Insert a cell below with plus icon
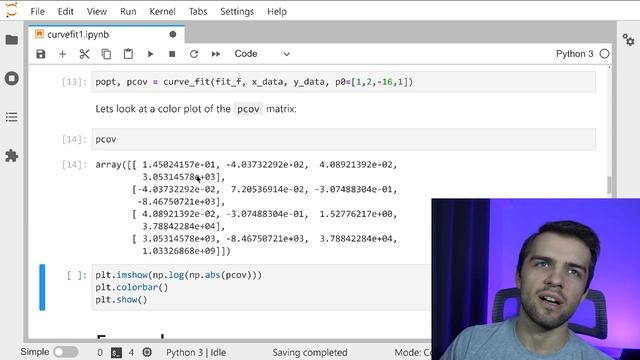This screenshot has height=360, width=640. click(x=62, y=54)
